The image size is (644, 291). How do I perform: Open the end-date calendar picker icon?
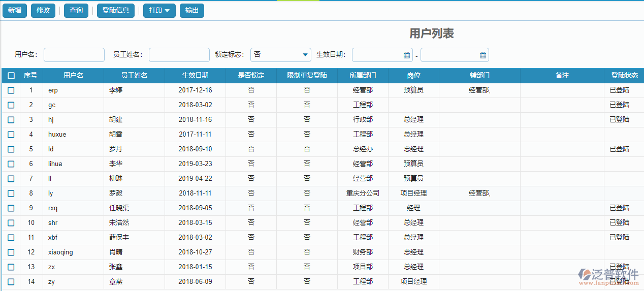(x=483, y=55)
